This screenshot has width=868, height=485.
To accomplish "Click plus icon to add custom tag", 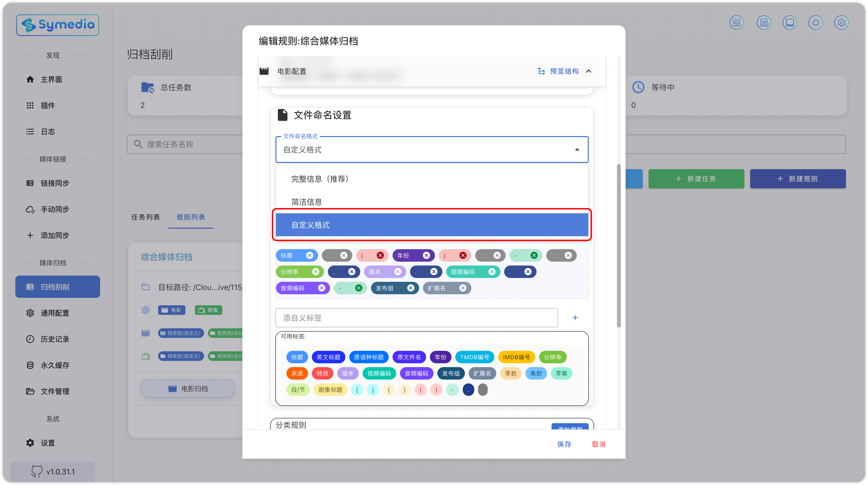I will tap(575, 318).
